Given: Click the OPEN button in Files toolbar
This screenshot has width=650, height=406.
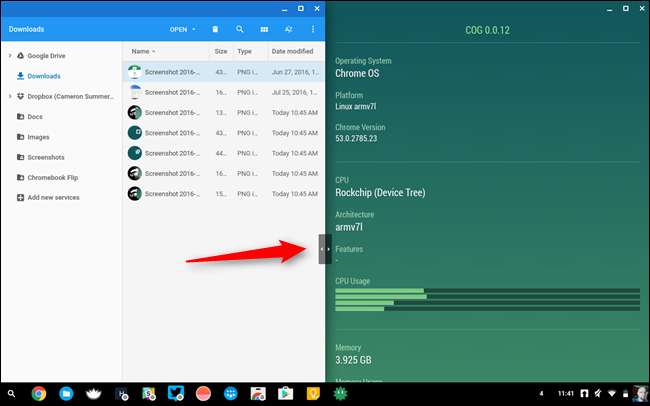Looking at the screenshot, I should 178,29.
